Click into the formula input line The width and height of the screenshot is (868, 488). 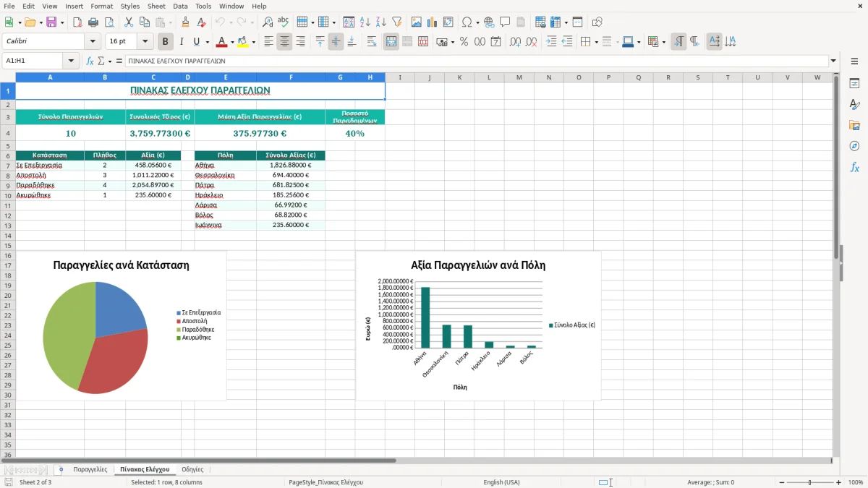click(x=476, y=61)
